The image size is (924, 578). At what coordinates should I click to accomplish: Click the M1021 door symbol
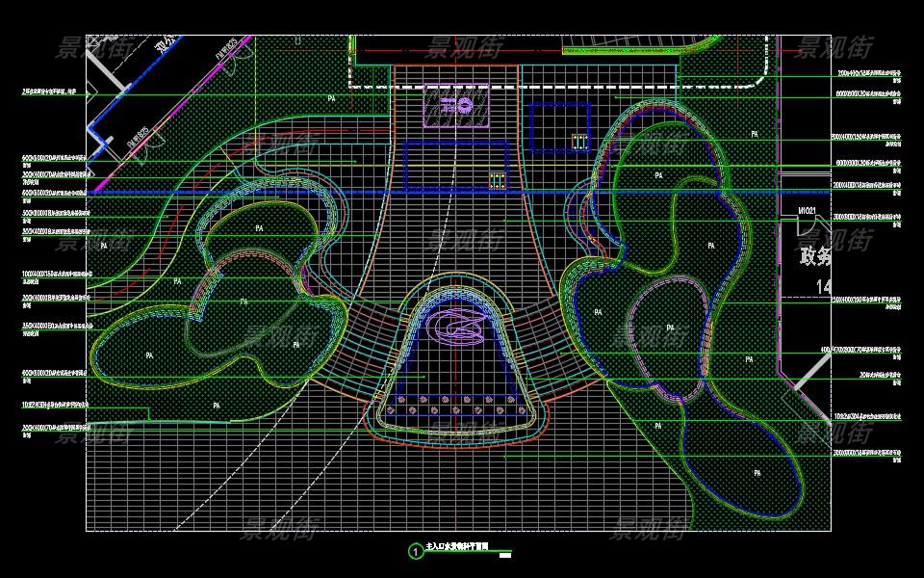(808, 210)
